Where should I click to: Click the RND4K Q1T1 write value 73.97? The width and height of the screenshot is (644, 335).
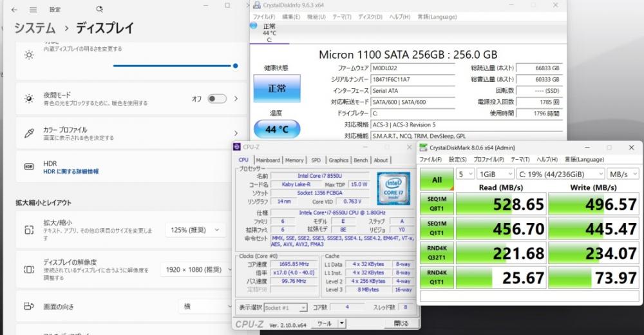(x=594, y=278)
